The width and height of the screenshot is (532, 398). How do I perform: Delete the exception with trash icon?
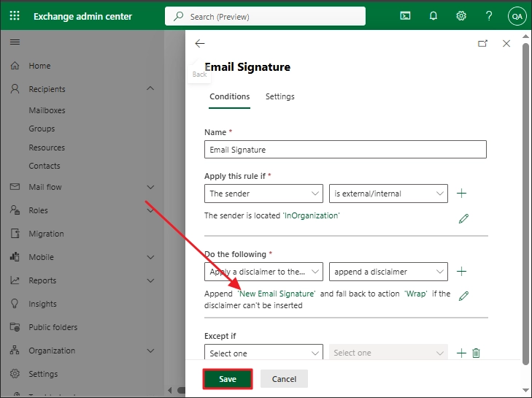click(x=477, y=353)
